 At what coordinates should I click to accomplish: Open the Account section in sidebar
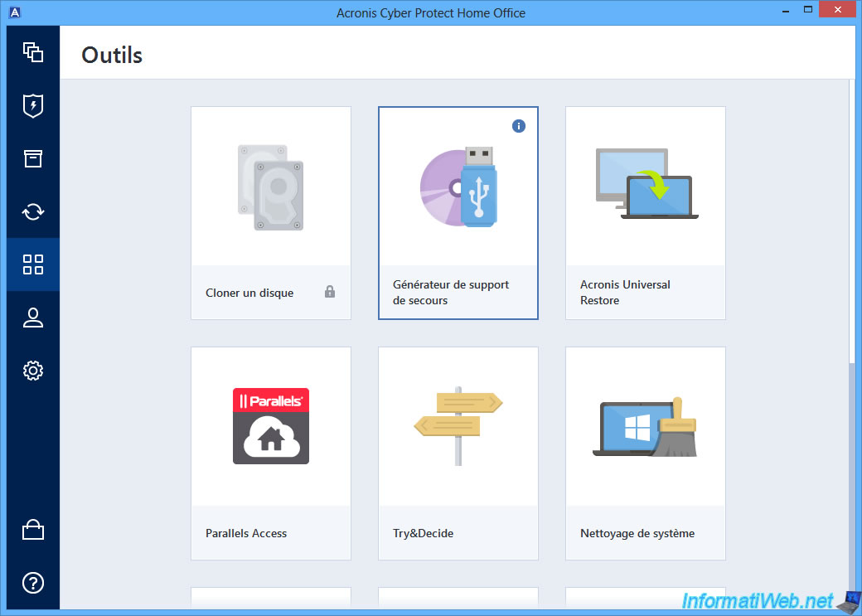click(x=33, y=318)
